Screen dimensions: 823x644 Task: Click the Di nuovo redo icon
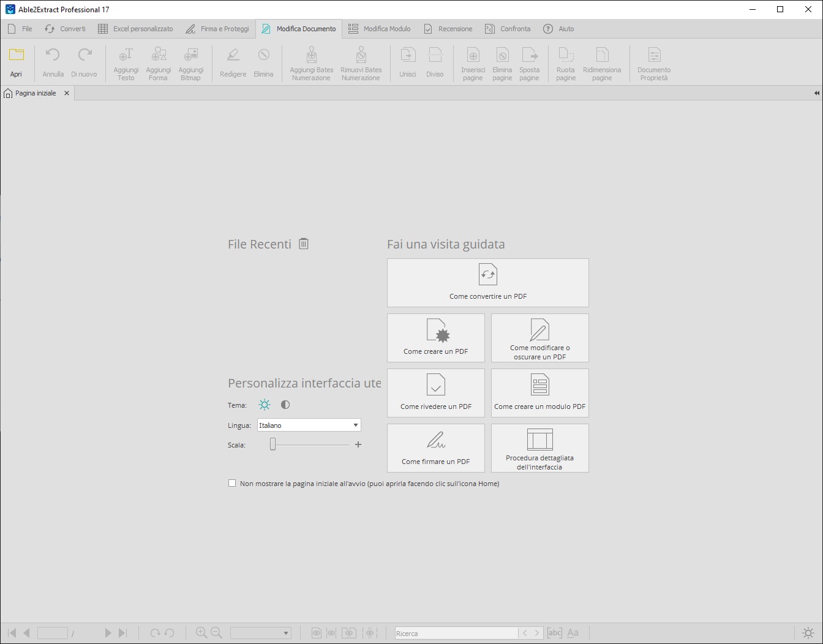[85, 55]
